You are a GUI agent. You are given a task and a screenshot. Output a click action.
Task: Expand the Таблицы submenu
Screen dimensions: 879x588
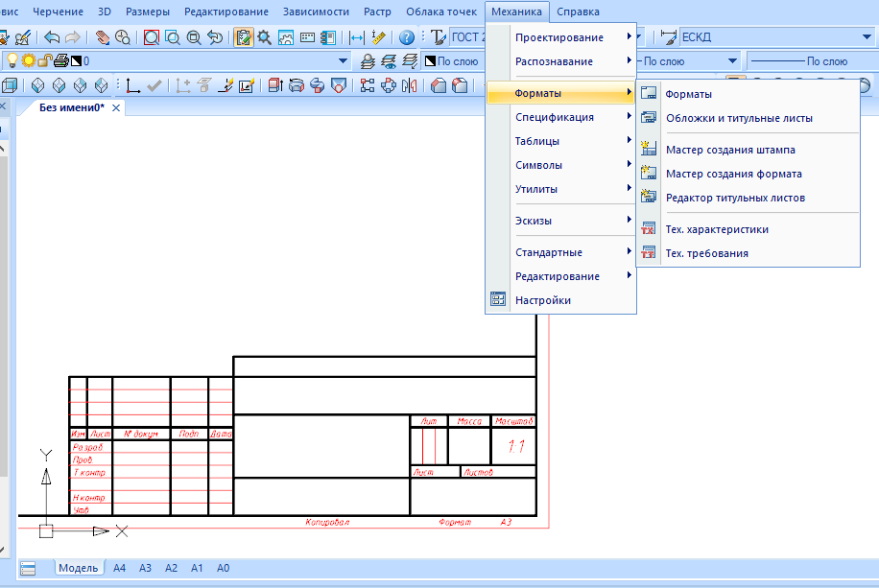point(561,141)
